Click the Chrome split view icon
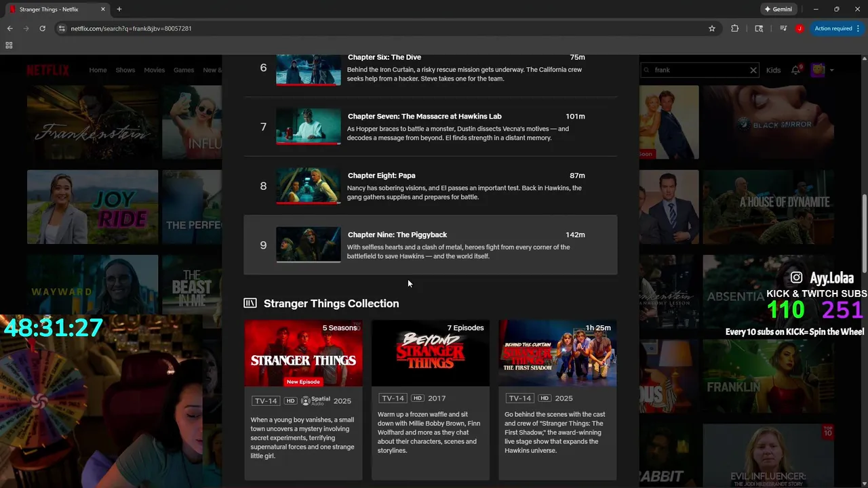Image resolution: width=868 pixels, height=488 pixels. coord(759,28)
